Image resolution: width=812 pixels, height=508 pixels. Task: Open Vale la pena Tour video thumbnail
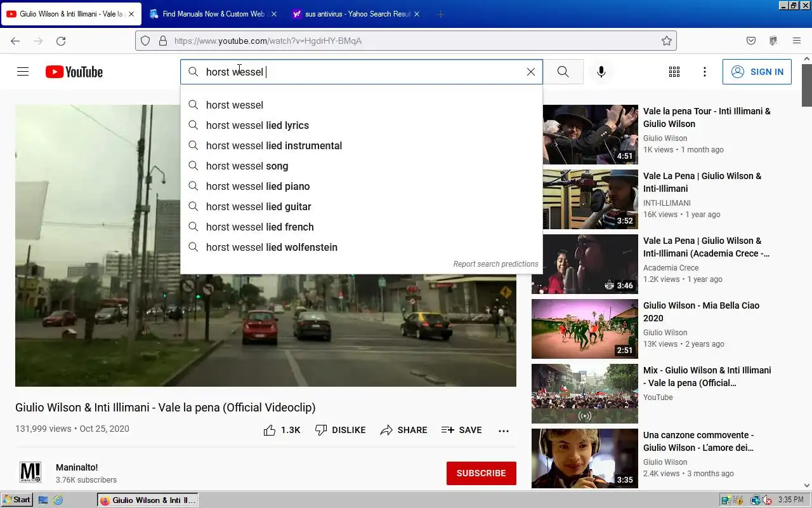tap(585, 135)
